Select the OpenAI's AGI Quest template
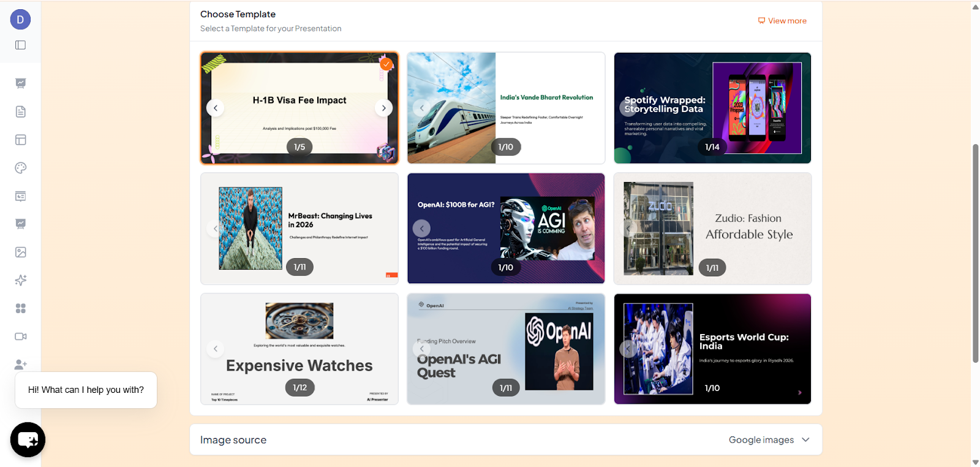Image resolution: width=980 pixels, height=467 pixels. [506, 349]
